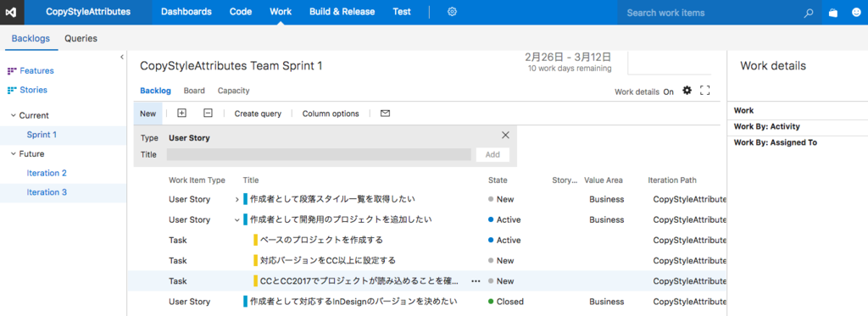Click the email envelope icon
Screen dimensions: 868x316
[x=386, y=114]
